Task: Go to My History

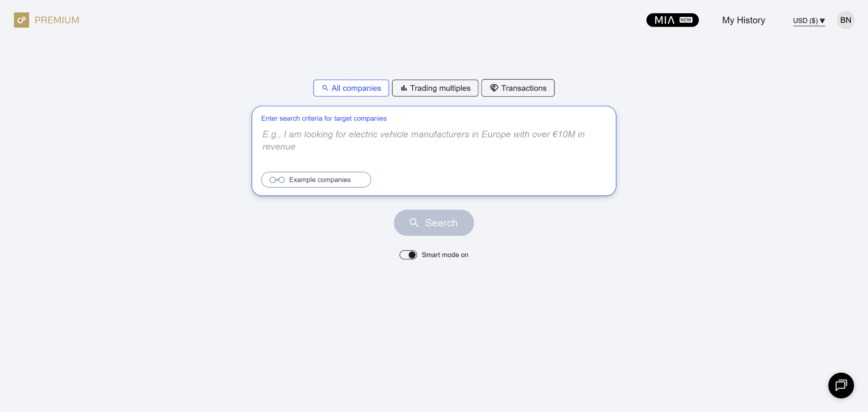Action: pyautogui.click(x=744, y=20)
